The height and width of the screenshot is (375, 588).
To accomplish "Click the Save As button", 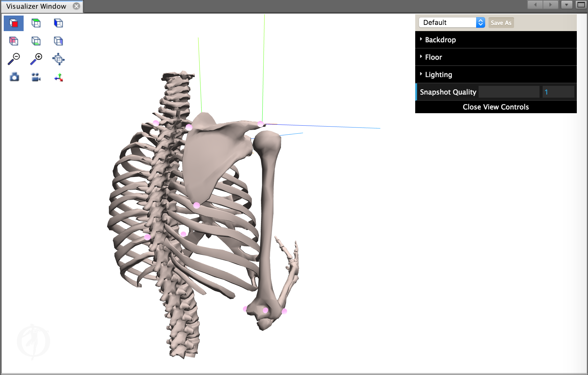I will tap(501, 22).
